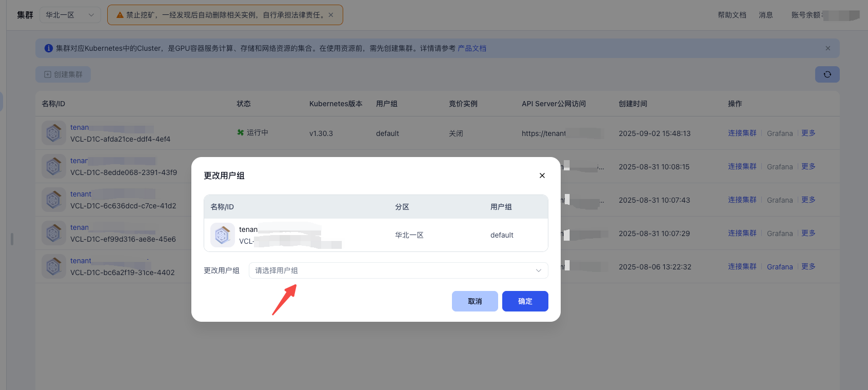This screenshot has width=868, height=390.
Task: Click 连接集群 for cluster created 2025-08-31 10:07:43
Action: coord(742,200)
